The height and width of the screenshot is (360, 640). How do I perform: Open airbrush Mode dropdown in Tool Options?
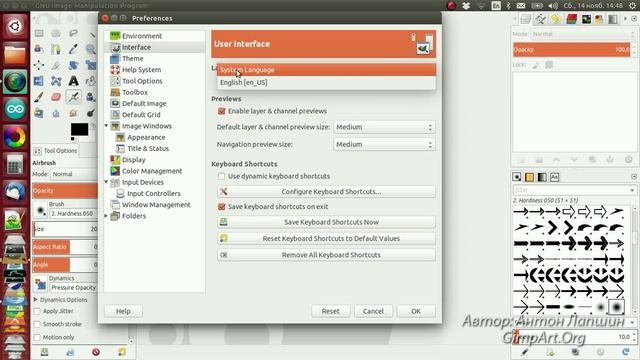pyautogui.click(x=73, y=174)
